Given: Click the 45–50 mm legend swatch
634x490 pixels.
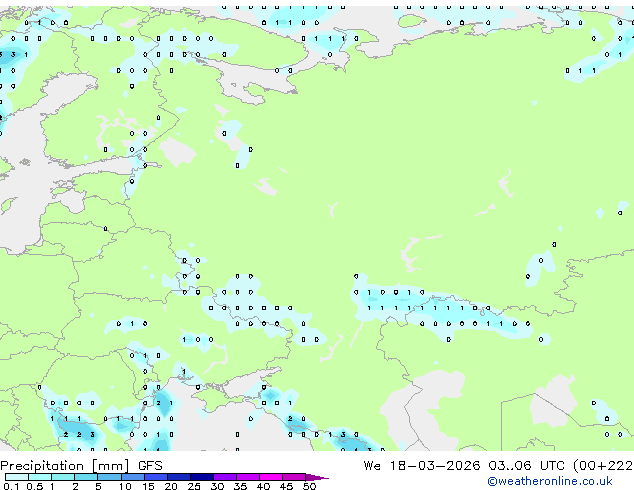Looking at the screenshot, I should (294, 477).
